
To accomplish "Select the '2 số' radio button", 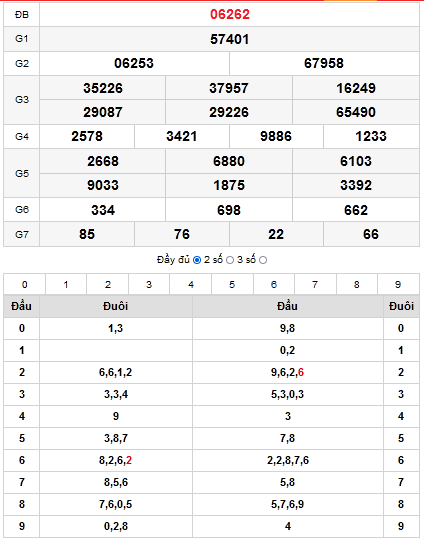I will [230, 260].
